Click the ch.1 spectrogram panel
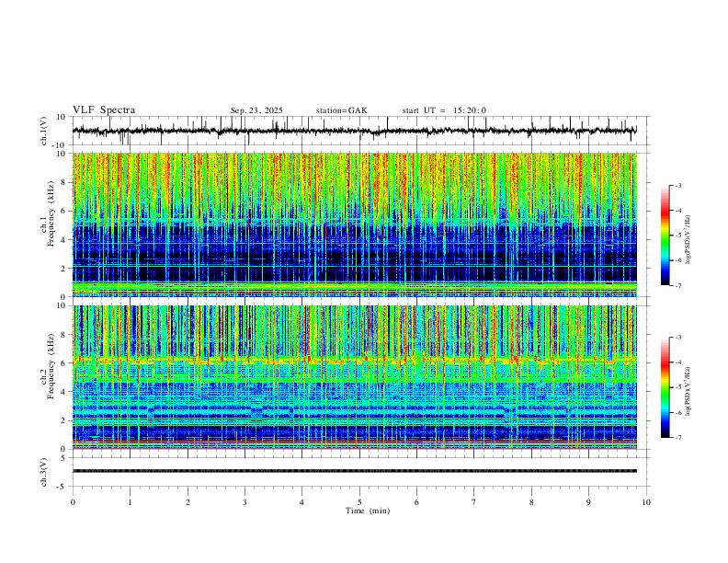The height and width of the screenshot is (563, 728). [x=354, y=224]
